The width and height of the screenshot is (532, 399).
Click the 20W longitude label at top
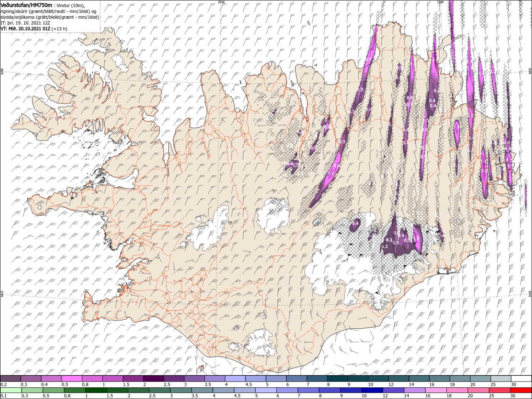click(x=221, y=2)
